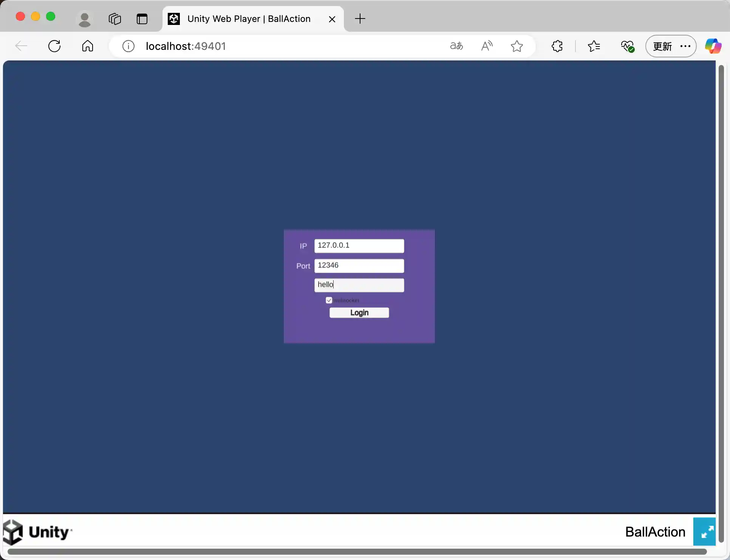Click the 更新 update button

click(x=662, y=46)
